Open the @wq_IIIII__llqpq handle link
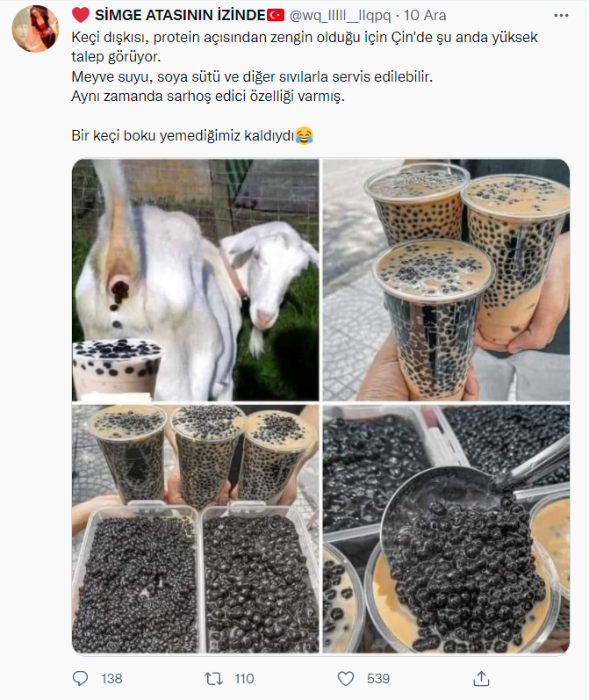Image resolution: width=589 pixels, height=700 pixels. pos(340,15)
